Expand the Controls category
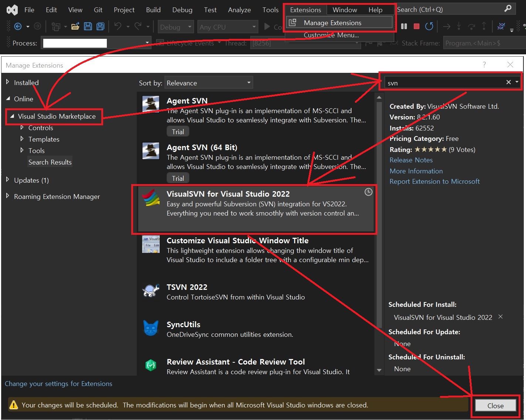Screen dimensions: 526x420 [x=22, y=128]
